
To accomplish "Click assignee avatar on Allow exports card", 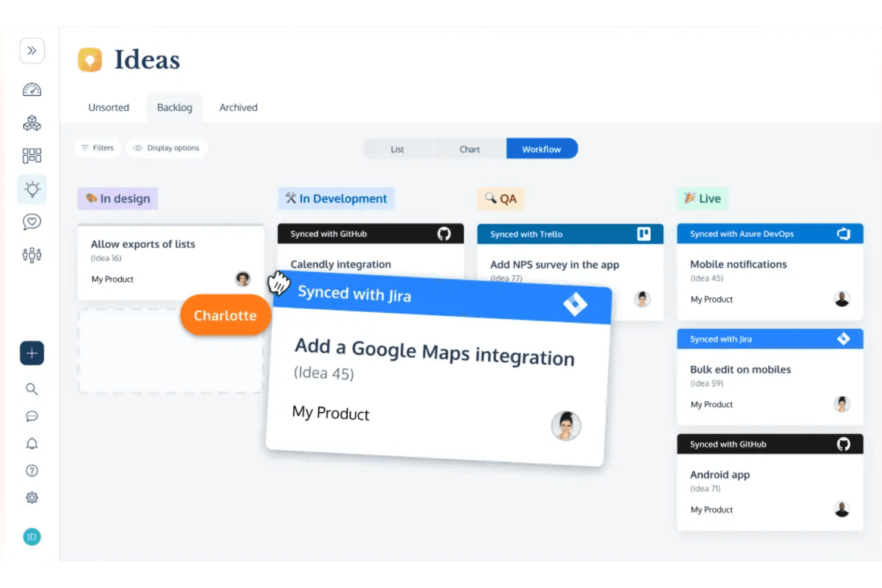I will (243, 279).
